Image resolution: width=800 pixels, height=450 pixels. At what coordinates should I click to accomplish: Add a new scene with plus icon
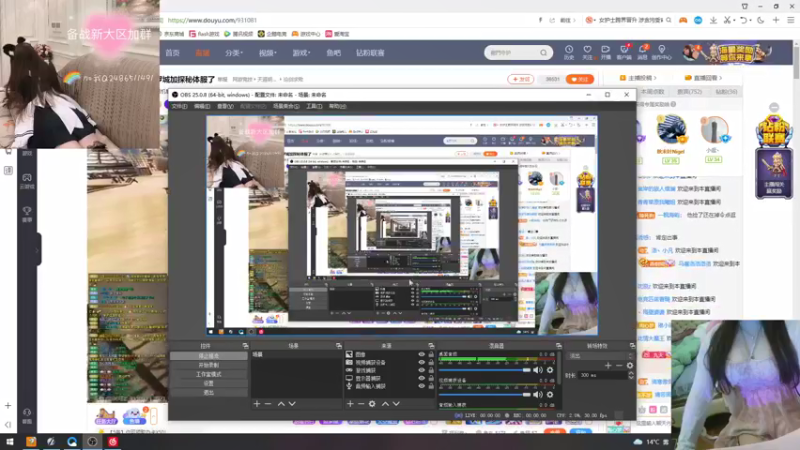pos(257,404)
